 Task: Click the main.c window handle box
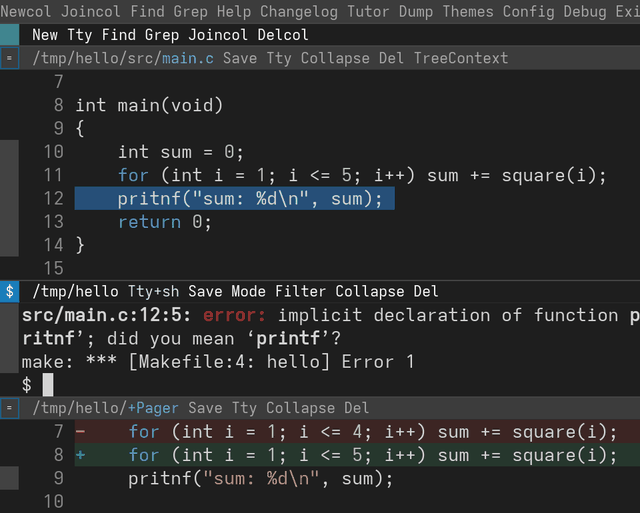(x=9, y=58)
